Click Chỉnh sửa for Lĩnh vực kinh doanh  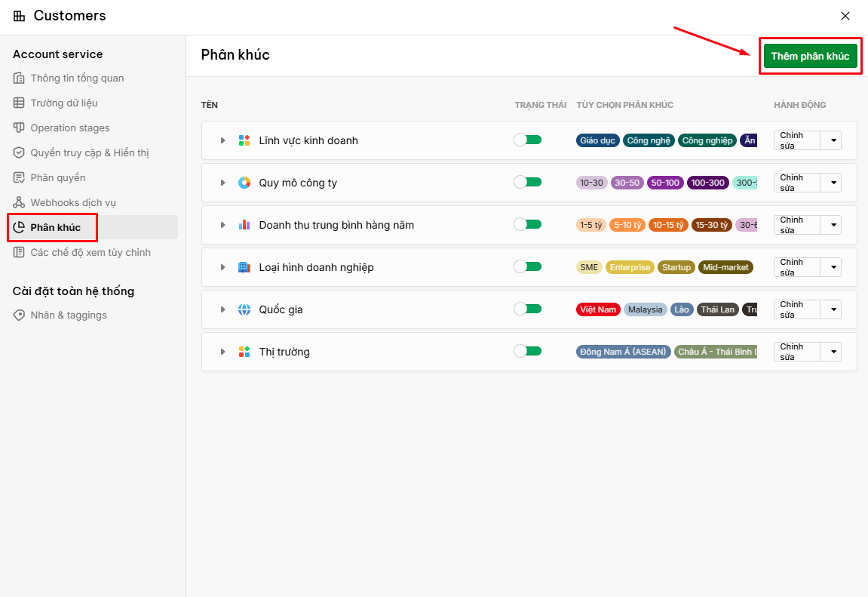pos(796,140)
